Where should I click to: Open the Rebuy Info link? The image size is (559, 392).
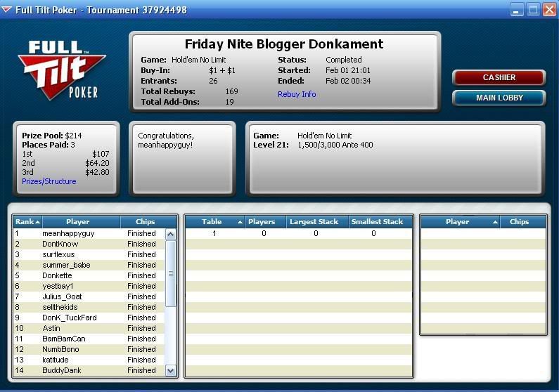(297, 94)
